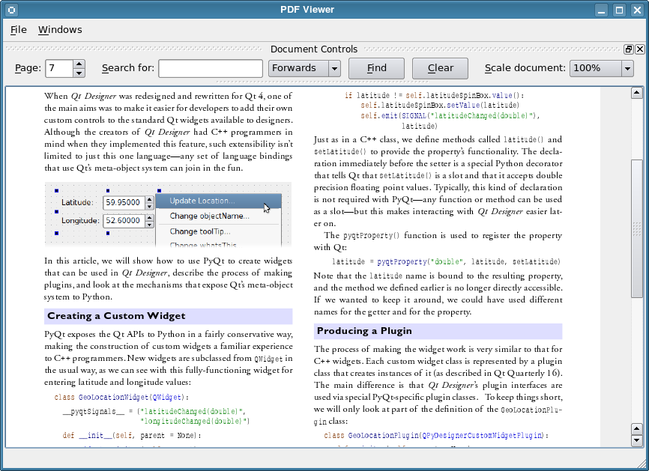Click the "Scale document:" label

pyautogui.click(x=525, y=68)
